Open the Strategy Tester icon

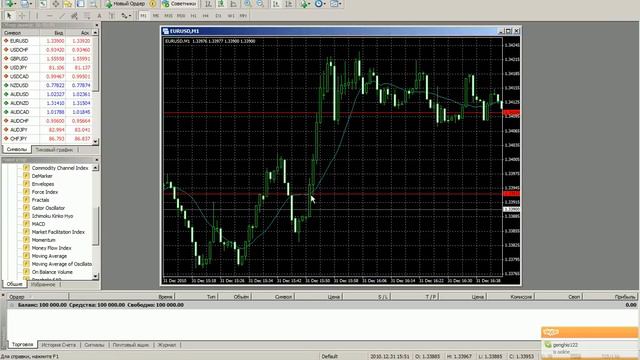tap(93, 4)
